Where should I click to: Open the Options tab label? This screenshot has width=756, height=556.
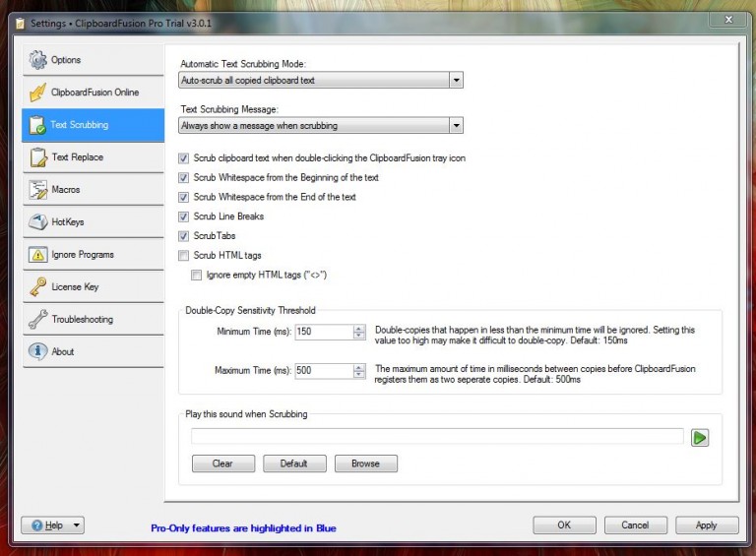coord(66,60)
